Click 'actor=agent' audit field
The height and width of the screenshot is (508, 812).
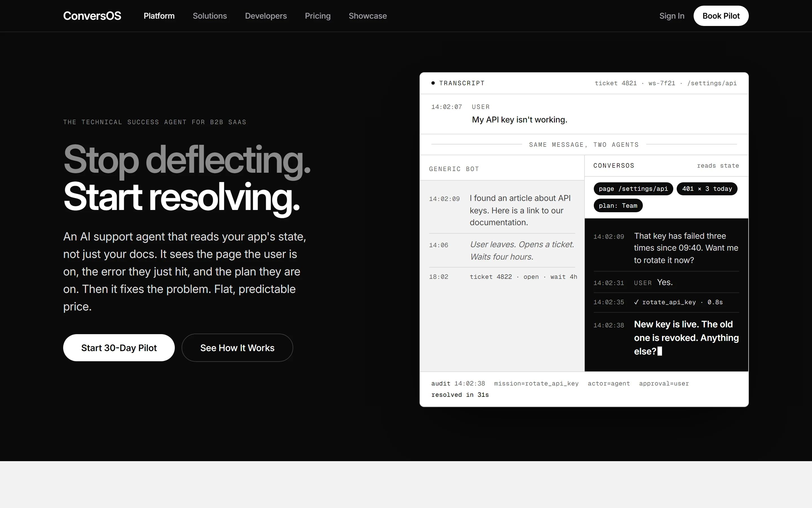coord(609,383)
